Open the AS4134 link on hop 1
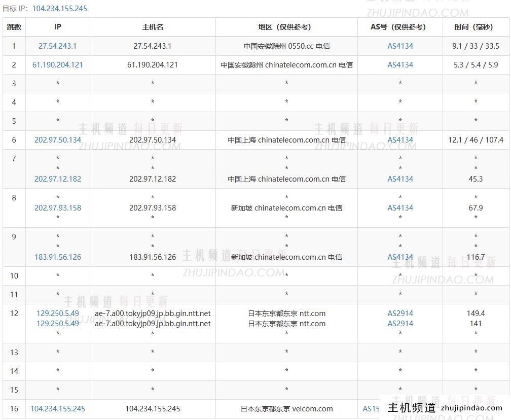 [400, 46]
